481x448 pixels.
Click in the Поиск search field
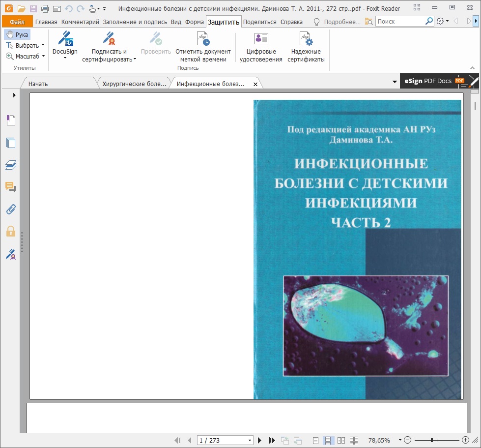pos(400,22)
